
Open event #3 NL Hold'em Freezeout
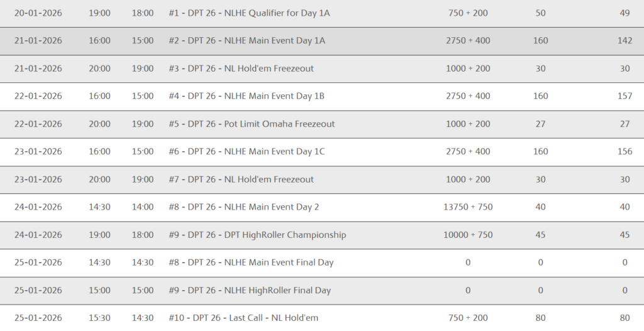click(241, 69)
